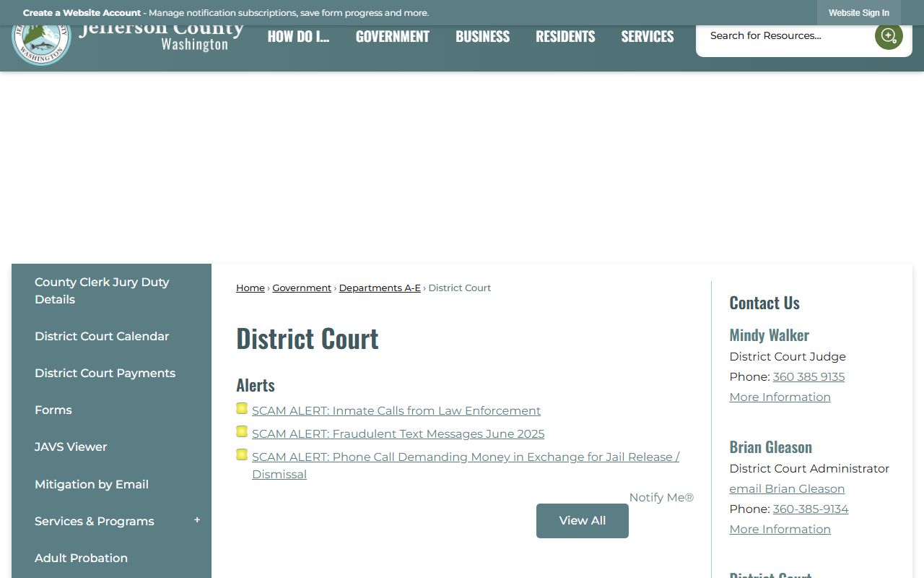Click the yellow icon beside Fraudulent Text Messages alert

click(242, 432)
